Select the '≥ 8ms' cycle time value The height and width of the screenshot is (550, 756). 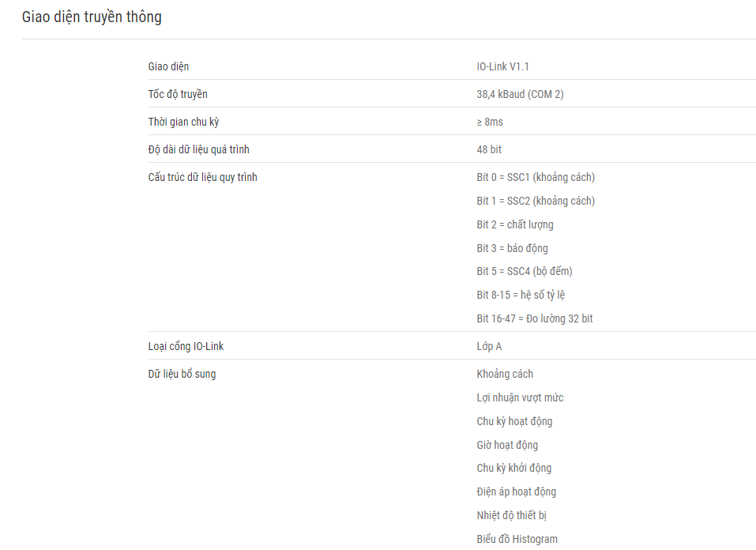click(x=490, y=122)
